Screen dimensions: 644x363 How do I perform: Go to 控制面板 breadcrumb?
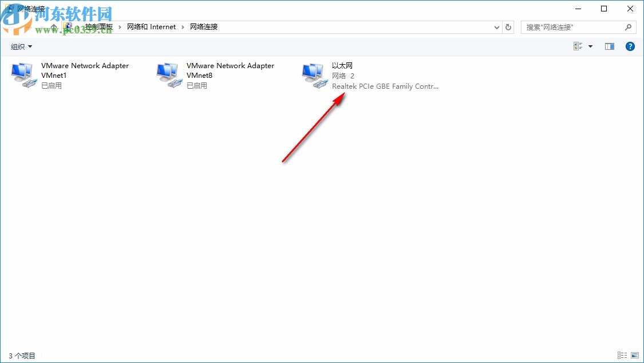[98, 27]
